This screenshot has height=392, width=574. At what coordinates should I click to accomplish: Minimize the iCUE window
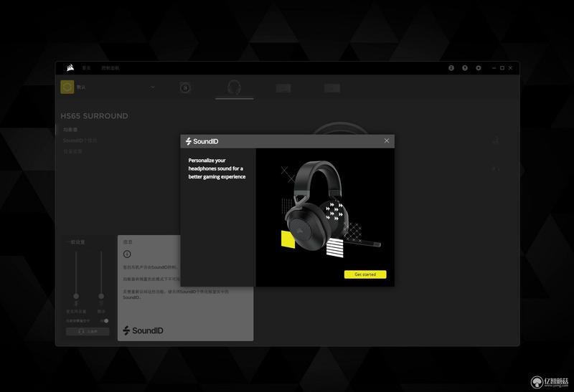coord(494,68)
